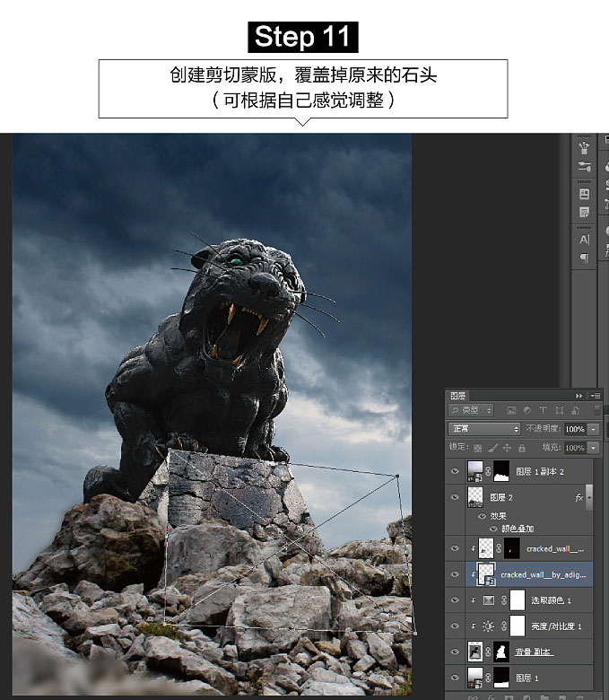Open the layers panel flyout menu
This screenshot has height=700, width=609.
point(596,396)
